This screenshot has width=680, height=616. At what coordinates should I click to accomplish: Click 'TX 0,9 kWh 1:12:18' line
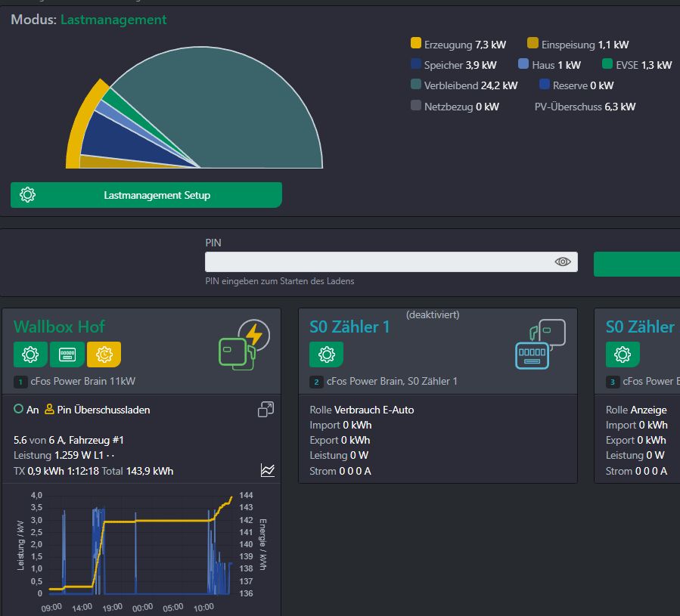tap(93, 471)
